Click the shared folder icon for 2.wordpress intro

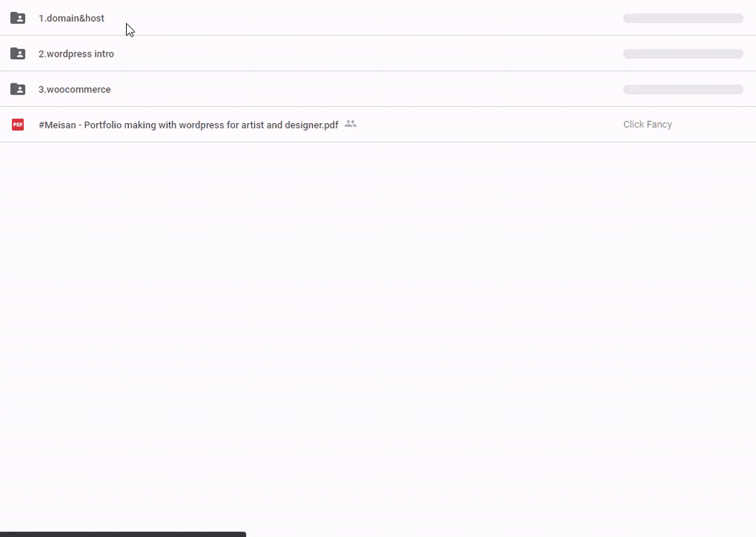(18, 54)
